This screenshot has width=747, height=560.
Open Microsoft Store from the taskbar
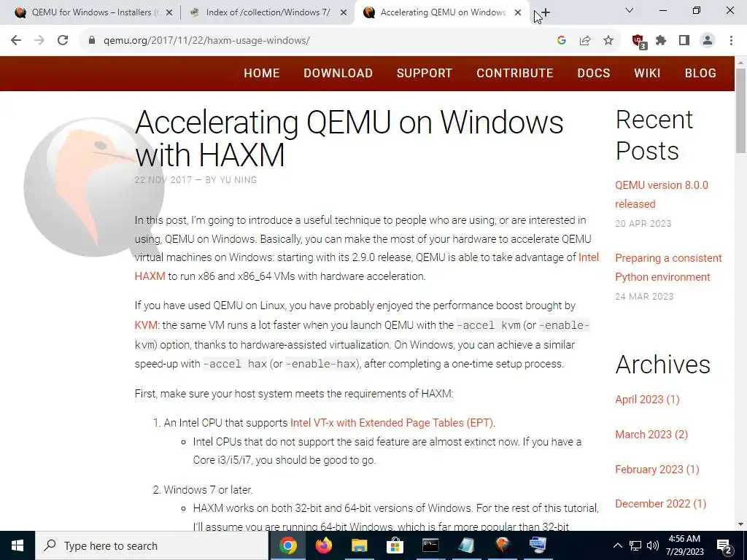[395, 545]
